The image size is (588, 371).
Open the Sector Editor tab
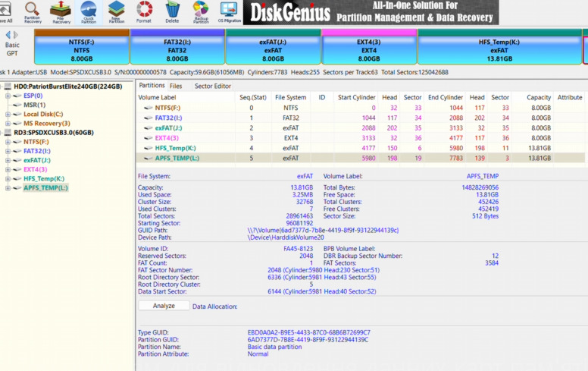(x=213, y=86)
